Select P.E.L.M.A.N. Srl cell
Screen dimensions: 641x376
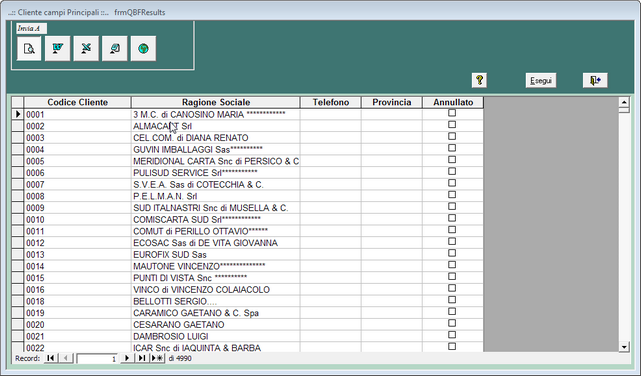[215, 196]
